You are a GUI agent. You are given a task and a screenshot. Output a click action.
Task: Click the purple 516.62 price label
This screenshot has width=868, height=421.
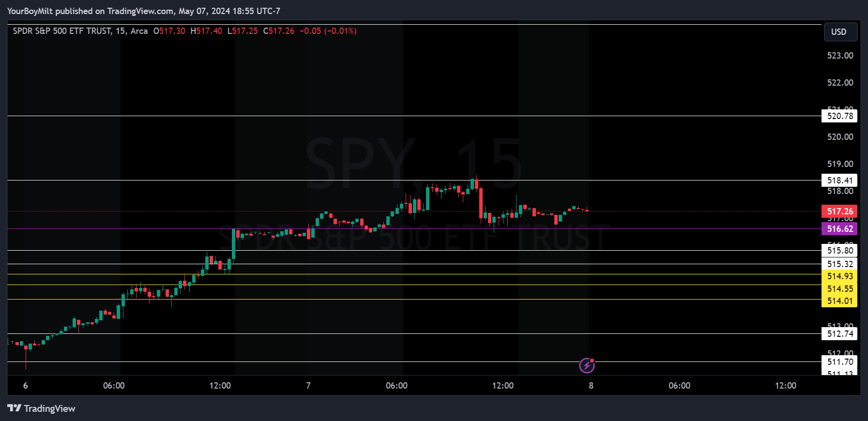click(x=839, y=229)
